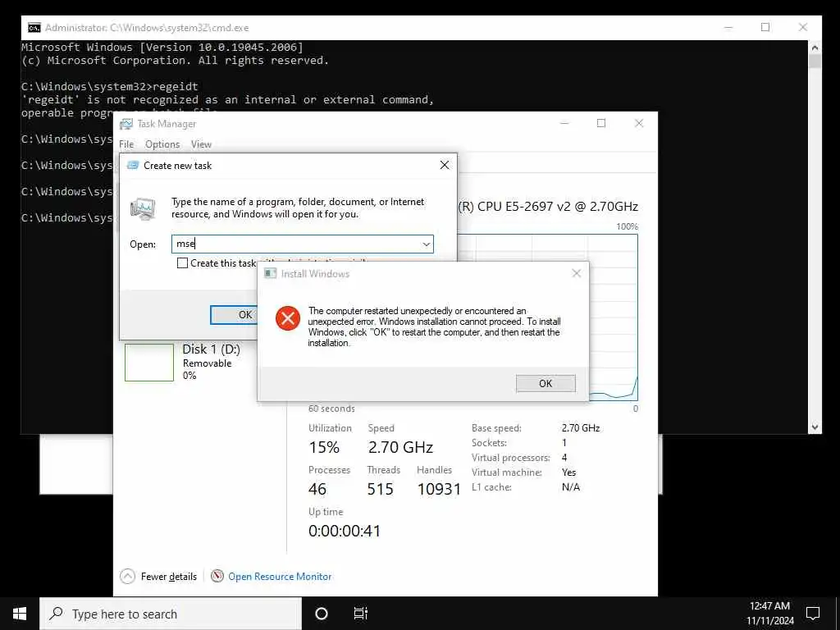Image resolution: width=840 pixels, height=630 pixels.
Task: Click the command prompt scrollbar thumb
Action: 815,61
